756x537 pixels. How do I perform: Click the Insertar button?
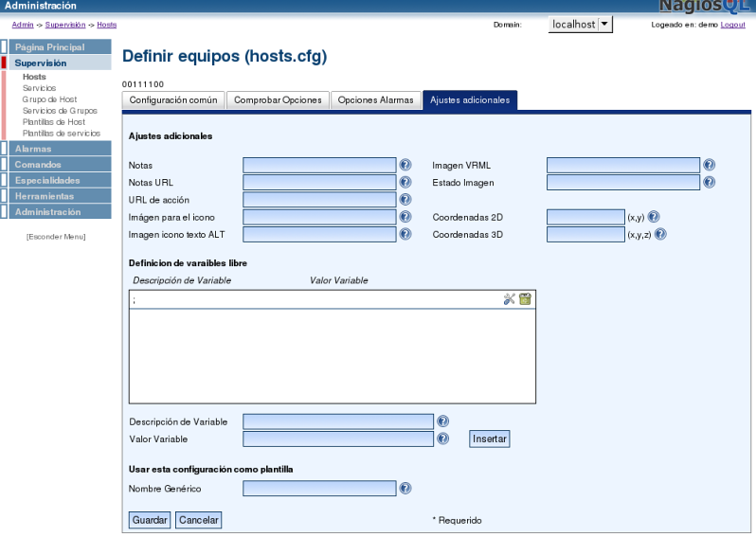pyautogui.click(x=490, y=439)
